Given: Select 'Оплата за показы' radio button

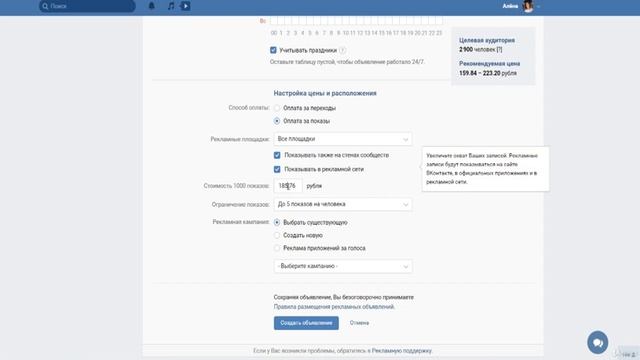Looking at the screenshot, I should pos(277,121).
